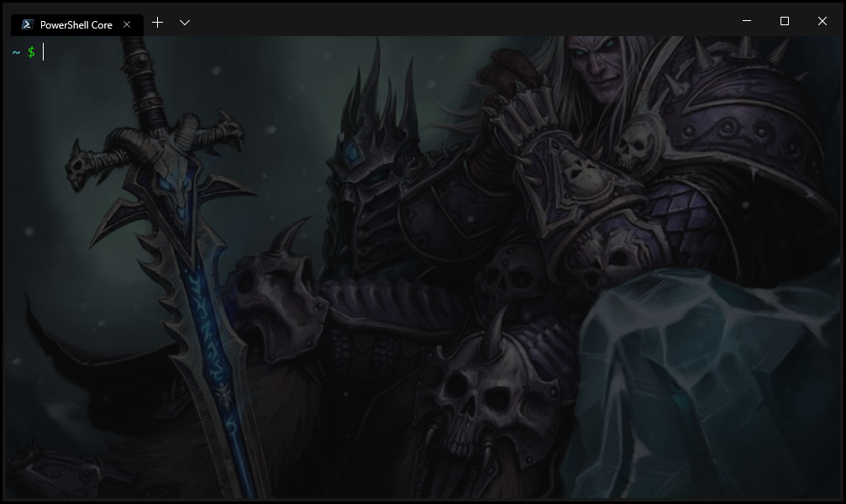This screenshot has width=846, height=504.
Task: Click the PowerShell icon on the tab
Action: [28, 25]
